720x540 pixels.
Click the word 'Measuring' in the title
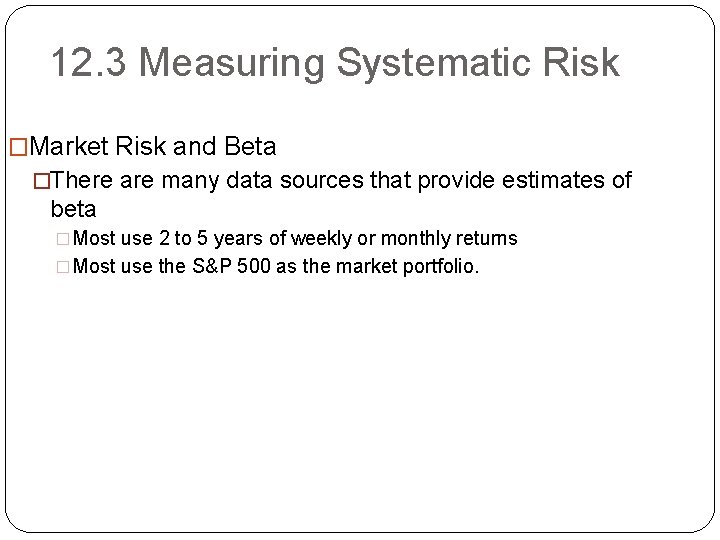click(231, 63)
